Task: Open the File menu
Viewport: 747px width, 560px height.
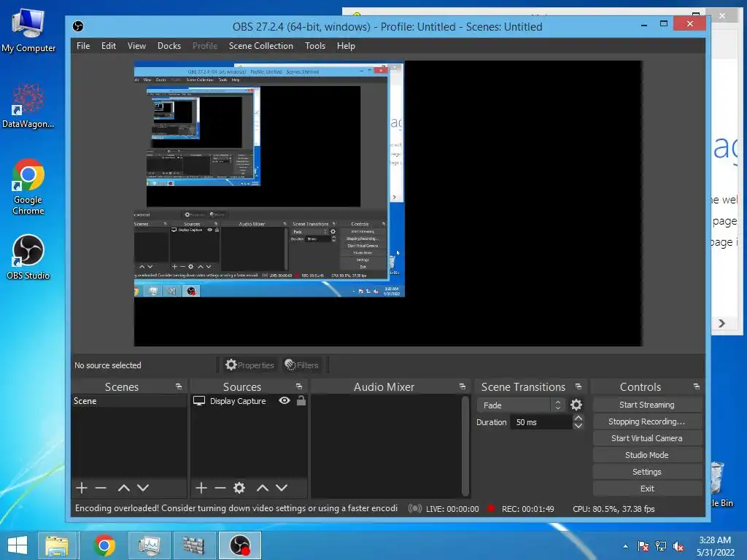Action: point(83,46)
